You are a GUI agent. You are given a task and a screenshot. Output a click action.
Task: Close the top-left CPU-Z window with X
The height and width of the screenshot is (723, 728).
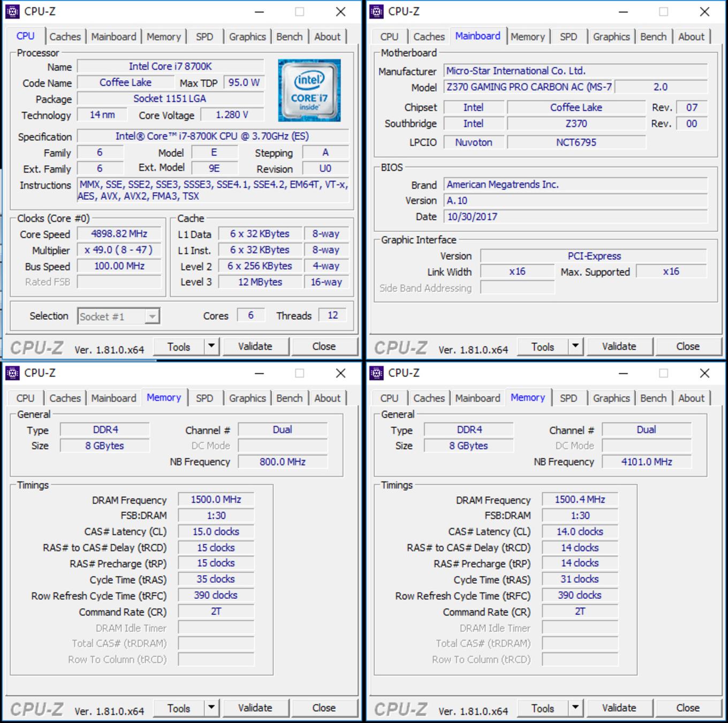[340, 12]
